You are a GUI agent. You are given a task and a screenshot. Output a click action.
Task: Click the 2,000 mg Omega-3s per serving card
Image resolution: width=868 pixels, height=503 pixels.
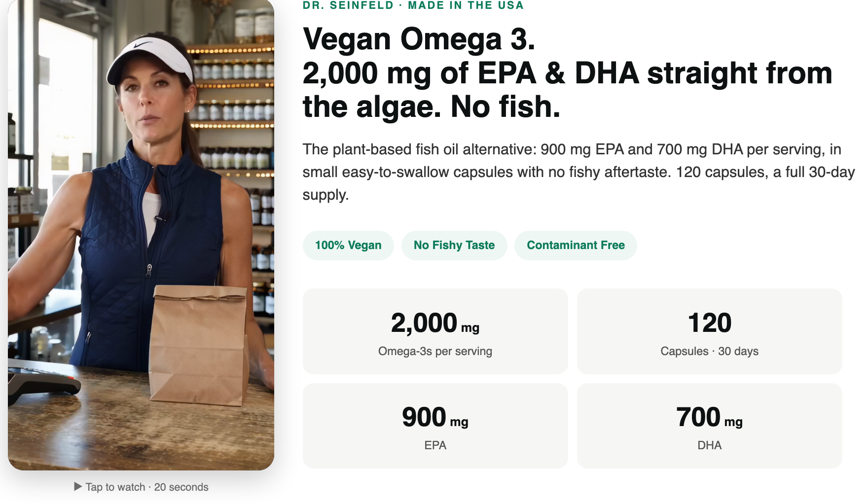[x=435, y=331]
